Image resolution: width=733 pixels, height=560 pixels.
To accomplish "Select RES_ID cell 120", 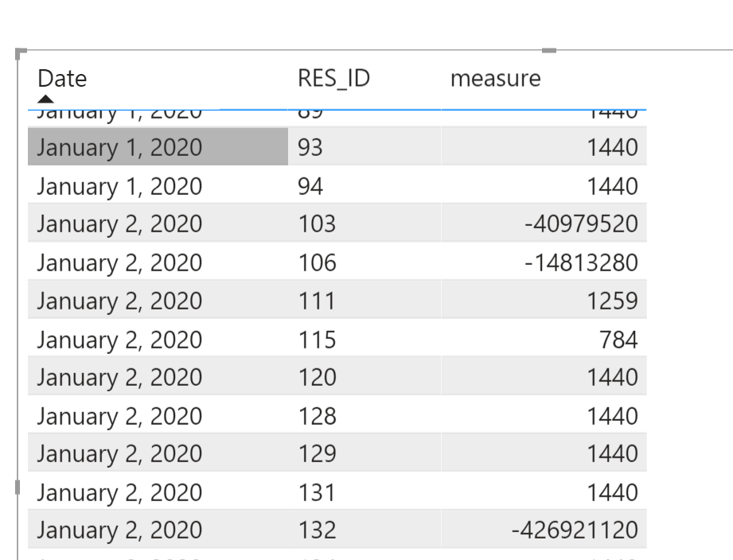I will pos(365,377).
